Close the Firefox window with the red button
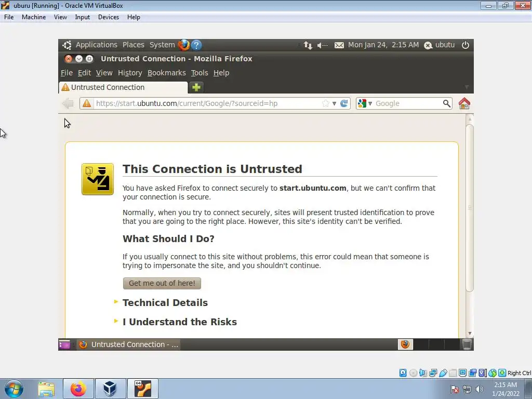 pyautogui.click(x=69, y=59)
